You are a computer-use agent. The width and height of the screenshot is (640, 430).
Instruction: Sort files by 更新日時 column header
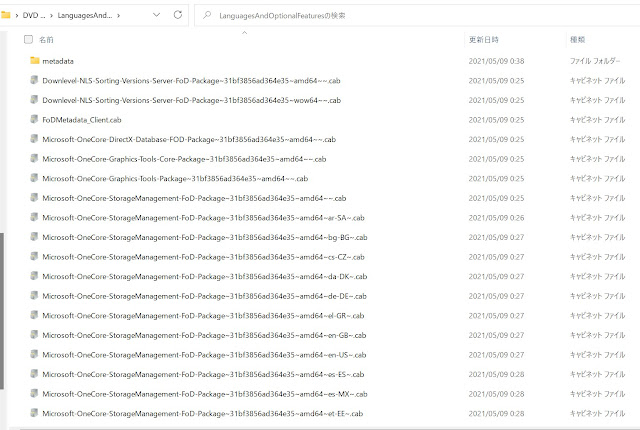(x=484, y=40)
